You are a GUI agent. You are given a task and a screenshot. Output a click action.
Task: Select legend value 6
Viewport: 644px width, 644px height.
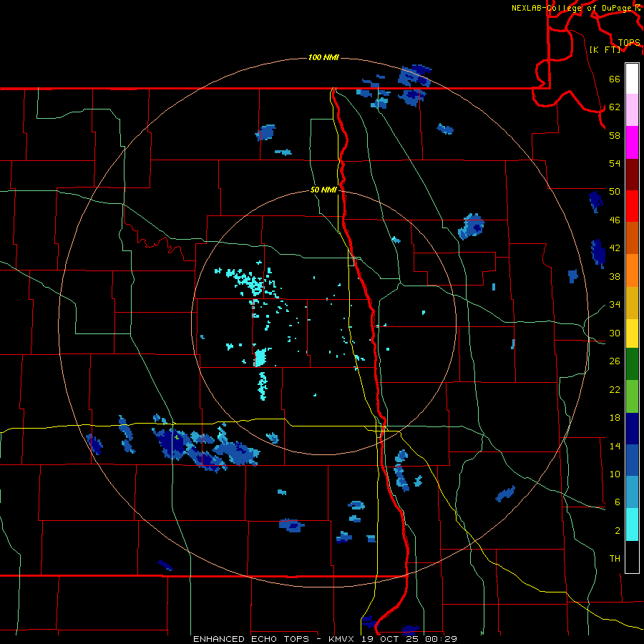click(618, 502)
